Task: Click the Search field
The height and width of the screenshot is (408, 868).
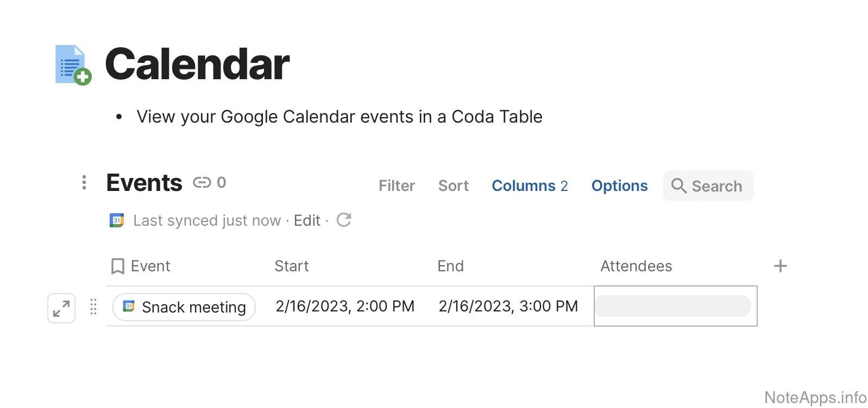Action: coord(708,186)
